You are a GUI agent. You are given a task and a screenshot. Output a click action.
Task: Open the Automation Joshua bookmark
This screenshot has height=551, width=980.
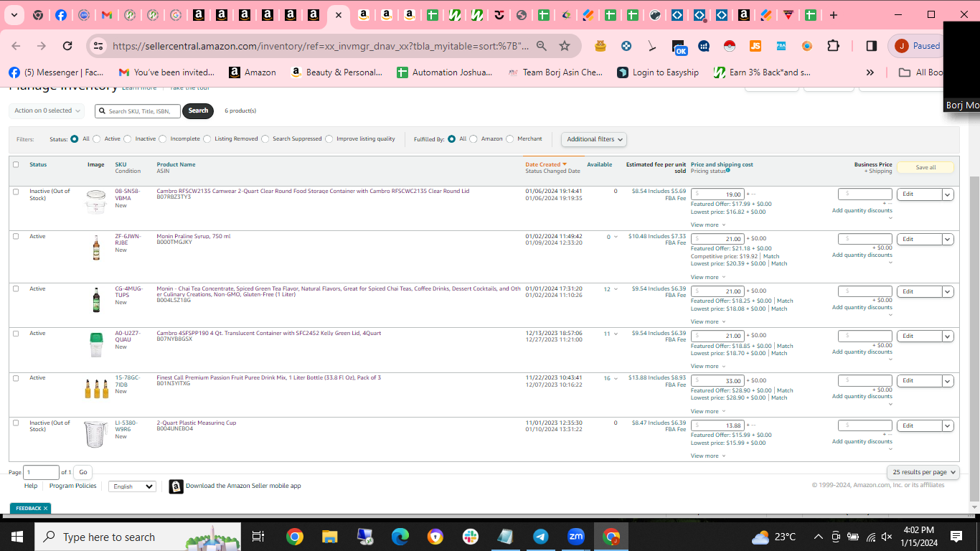coord(444,72)
